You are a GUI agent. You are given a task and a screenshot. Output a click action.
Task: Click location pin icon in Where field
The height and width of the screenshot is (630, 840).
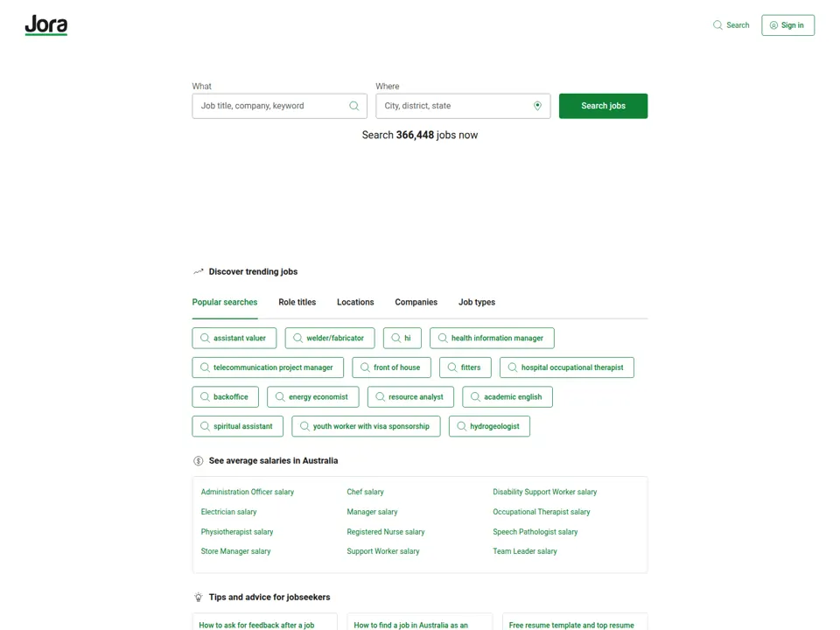click(537, 106)
